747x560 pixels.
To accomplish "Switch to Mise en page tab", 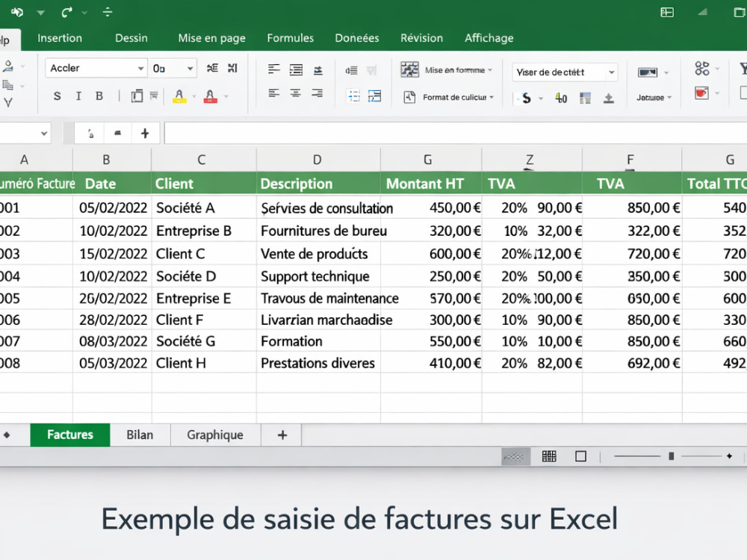I will (211, 38).
